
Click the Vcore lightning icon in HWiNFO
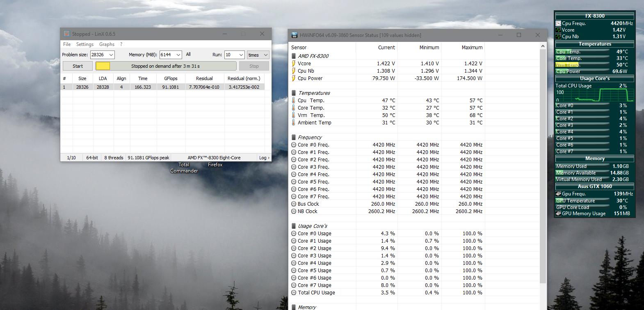[294, 64]
